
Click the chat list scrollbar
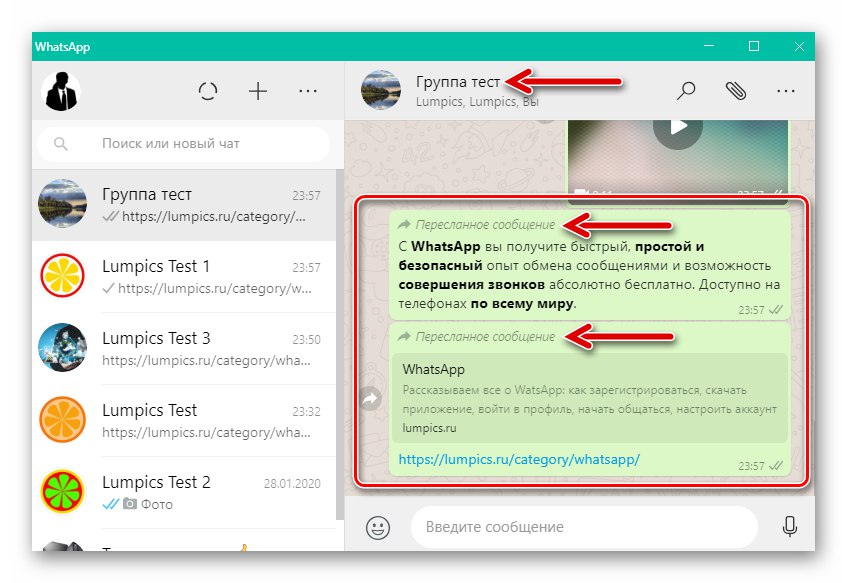[340, 345]
